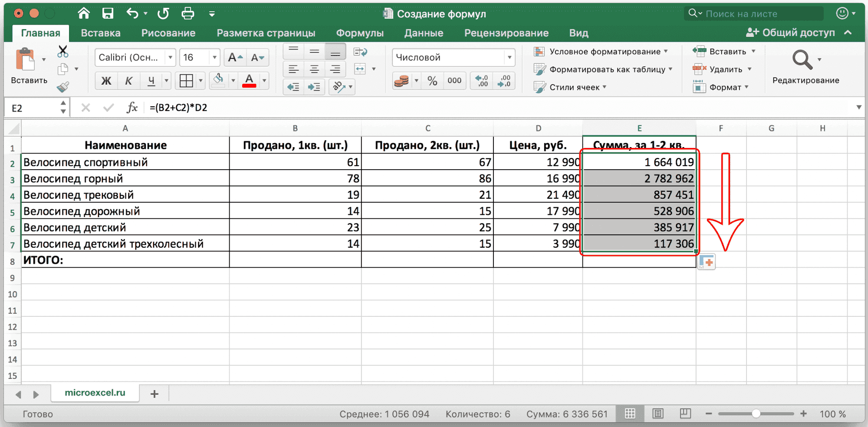Screen dimensions: 868x427
Task: Toggle italic formatting (К)
Action: [128, 81]
